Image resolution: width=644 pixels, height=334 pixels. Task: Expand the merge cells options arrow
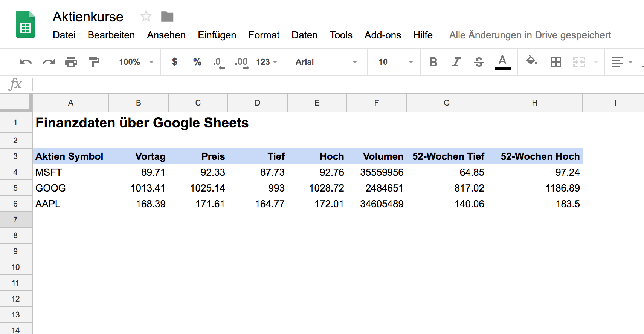pos(596,62)
